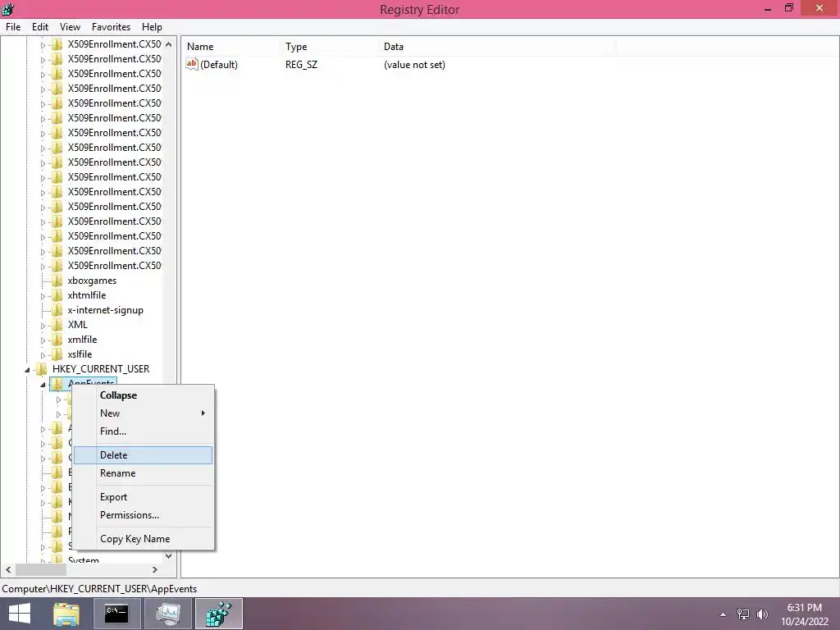The width and height of the screenshot is (840, 630).
Task: Click the Data column header
Action: click(496, 47)
